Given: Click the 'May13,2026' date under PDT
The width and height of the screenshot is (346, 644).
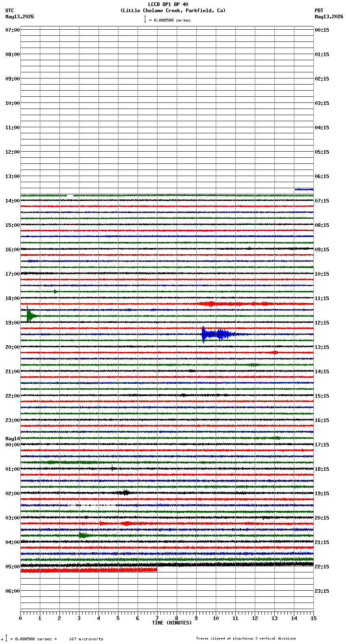Looking at the screenshot, I should 329,17.
